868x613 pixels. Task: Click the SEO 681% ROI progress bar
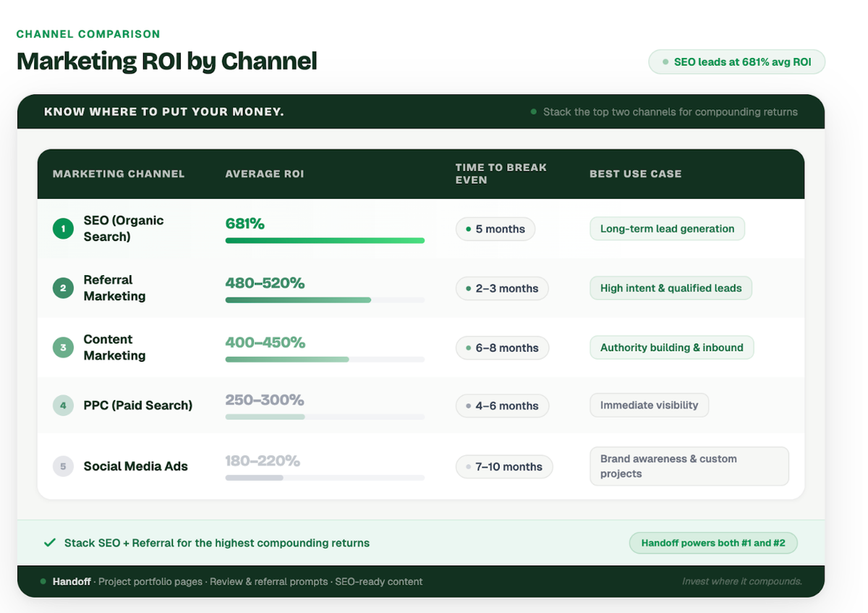pyautogui.click(x=325, y=240)
